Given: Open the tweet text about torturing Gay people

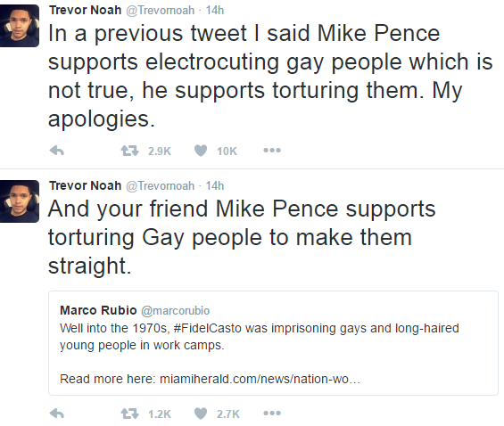Looking at the screenshot, I should tap(242, 237).
